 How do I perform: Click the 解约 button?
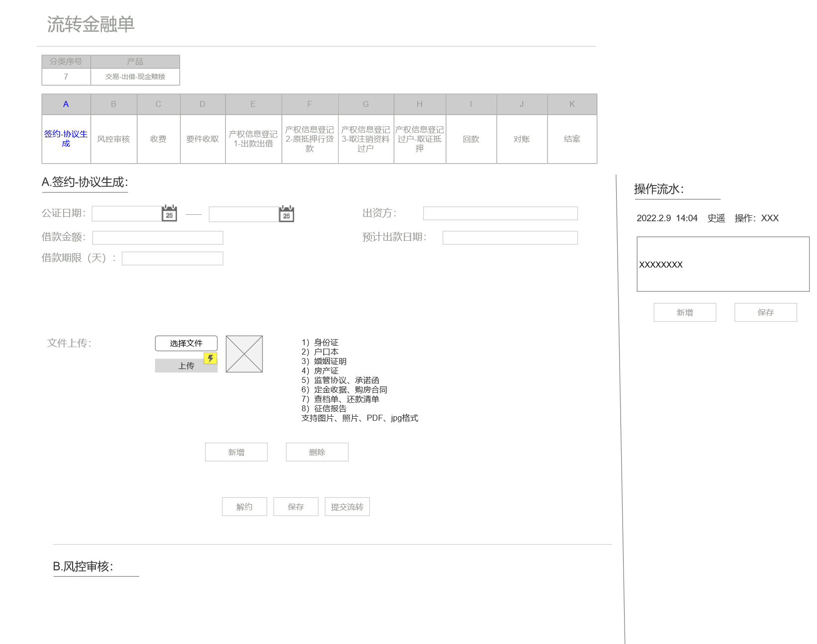tap(245, 507)
